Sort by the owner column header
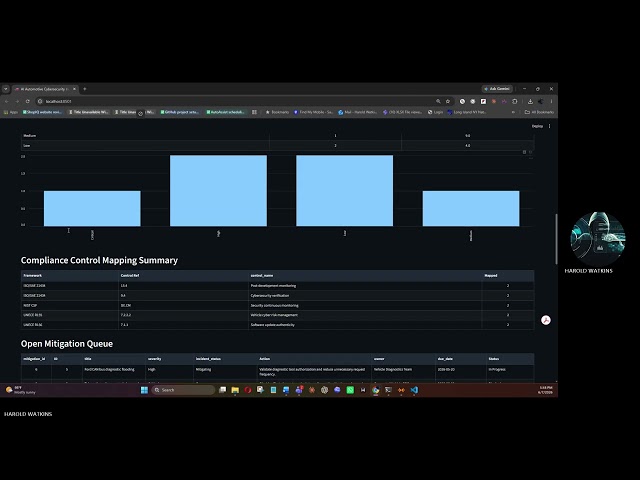640x480 pixels. [x=403, y=359]
